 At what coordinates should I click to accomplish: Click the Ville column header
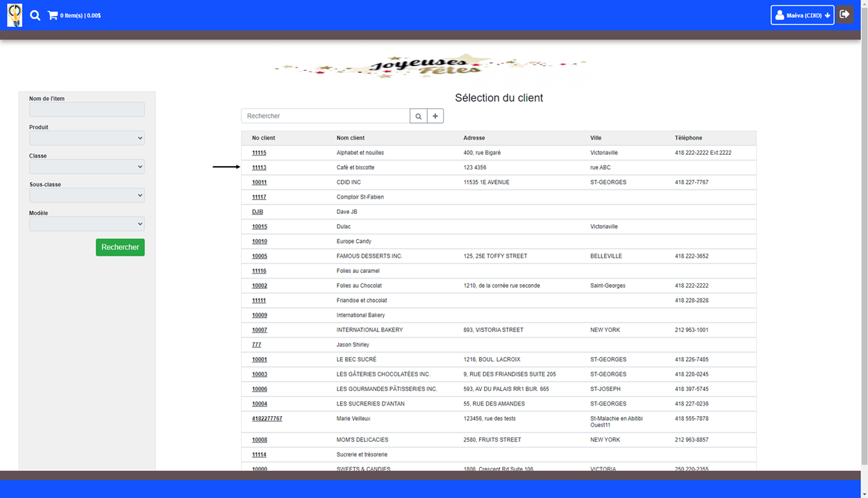596,138
